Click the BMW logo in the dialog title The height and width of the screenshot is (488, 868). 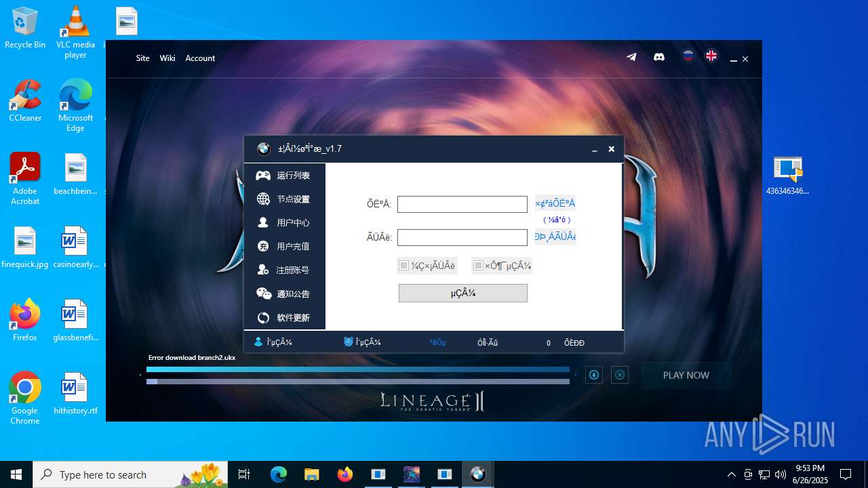tap(264, 149)
